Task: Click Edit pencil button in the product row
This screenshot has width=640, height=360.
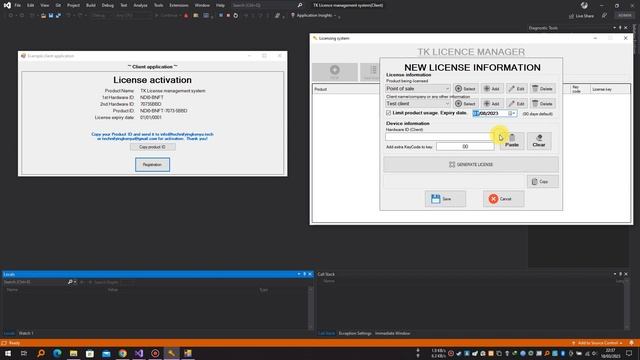Action: point(517,89)
